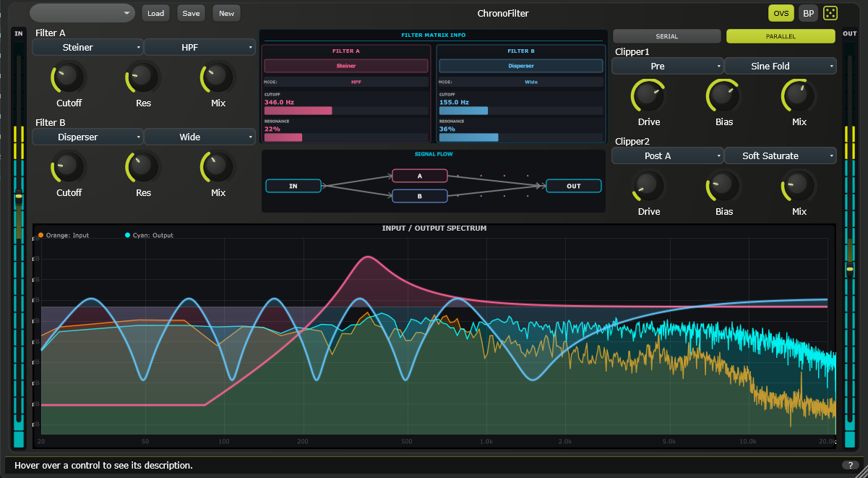
Task: Click the Clipper1 Drive knob
Action: click(649, 95)
